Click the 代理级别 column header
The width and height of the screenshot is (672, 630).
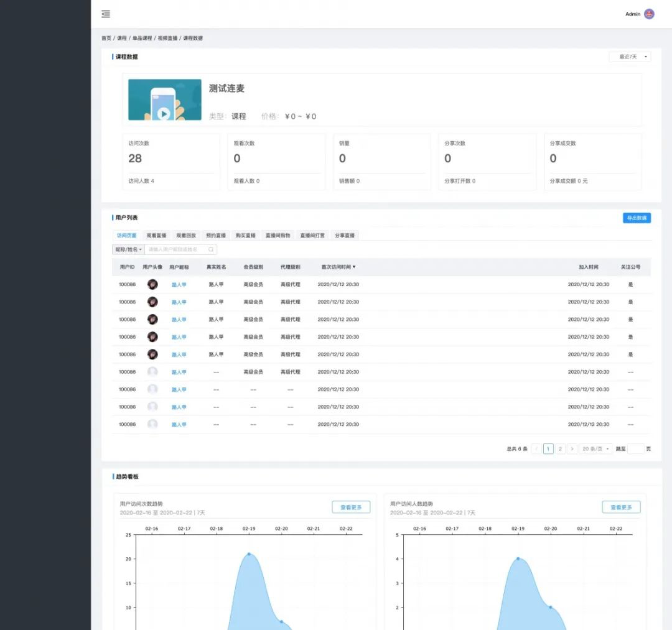point(291,267)
